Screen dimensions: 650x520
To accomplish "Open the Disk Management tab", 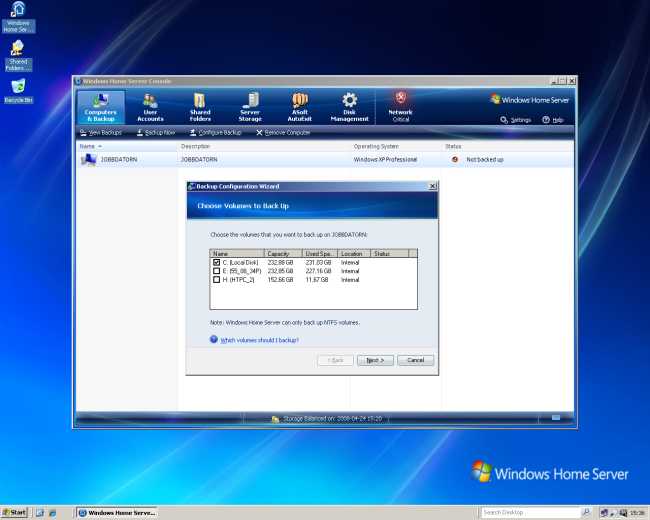I will pyautogui.click(x=349, y=108).
